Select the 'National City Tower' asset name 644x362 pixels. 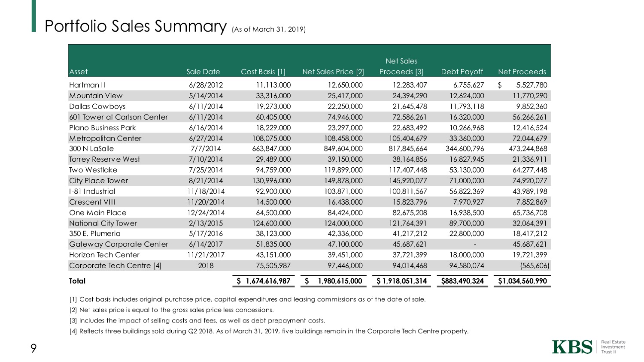click(103, 223)
